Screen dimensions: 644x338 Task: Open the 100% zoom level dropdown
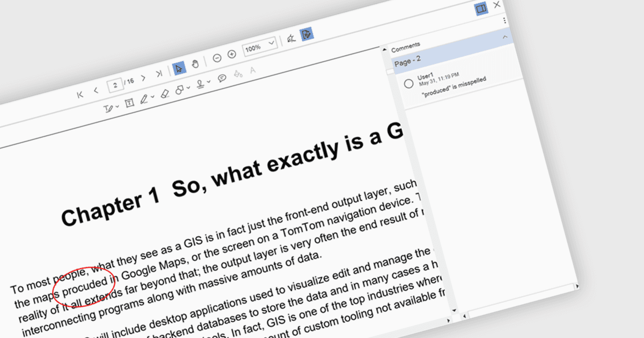click(260, 46)
